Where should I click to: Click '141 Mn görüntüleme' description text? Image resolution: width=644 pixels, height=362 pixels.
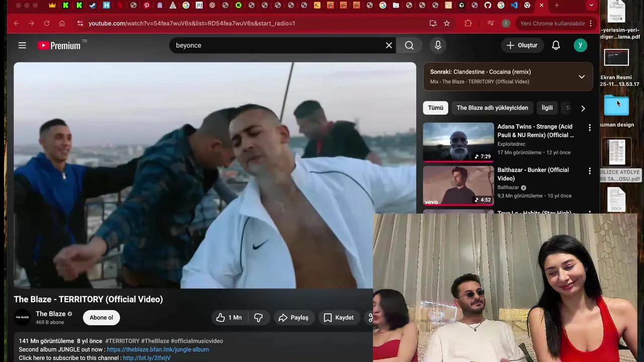(46, 341)
